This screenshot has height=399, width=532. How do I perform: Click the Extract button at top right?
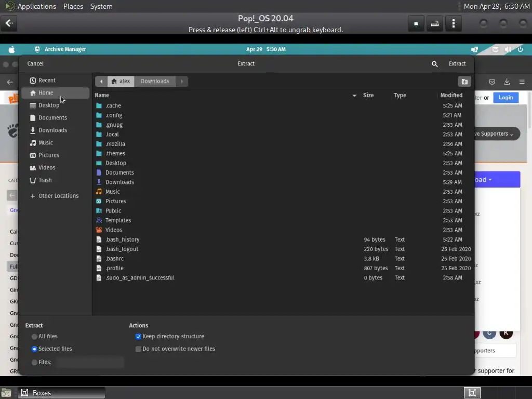[x=457, y=64]
